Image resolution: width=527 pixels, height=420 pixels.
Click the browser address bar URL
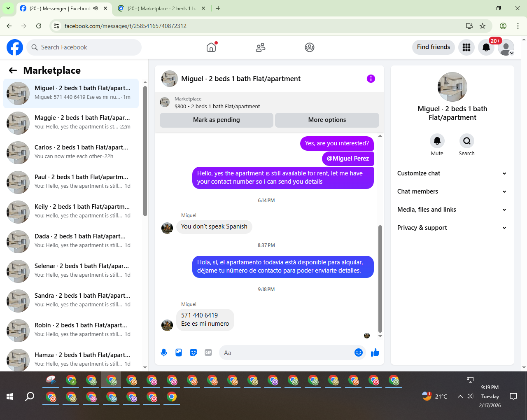[126, 26]
